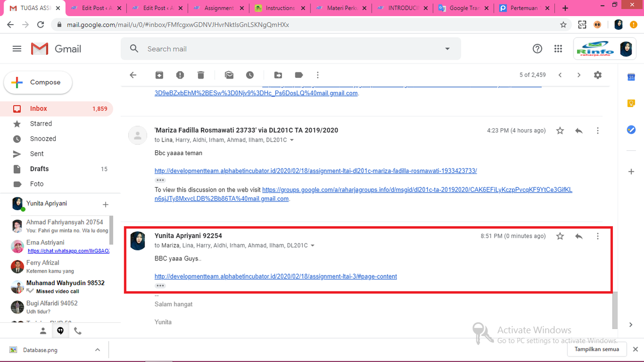Open a new browser tab

pos(565,8)
